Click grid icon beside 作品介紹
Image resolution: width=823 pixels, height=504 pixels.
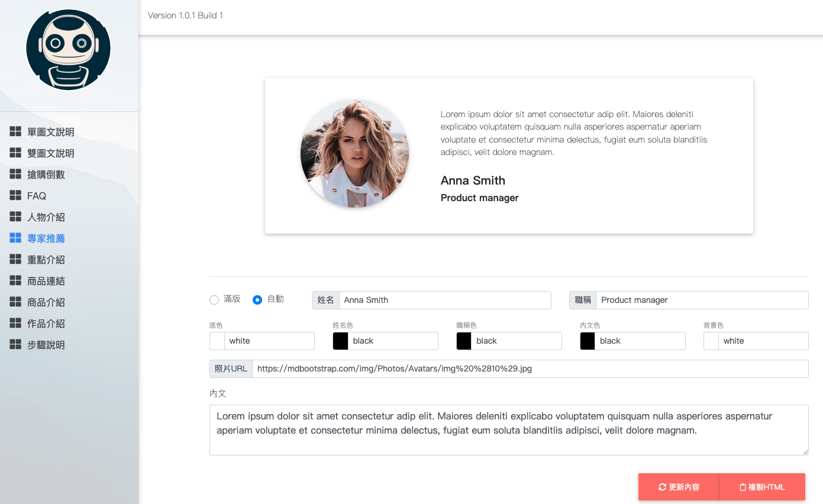(15, 323)
